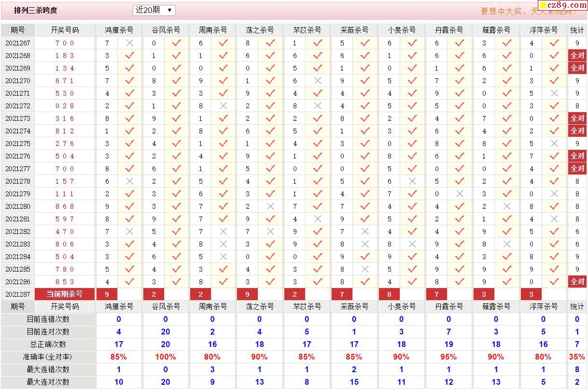588x391 pixels.
Task: Click the 总正确次数 row label
Action: tap(48, 345)
